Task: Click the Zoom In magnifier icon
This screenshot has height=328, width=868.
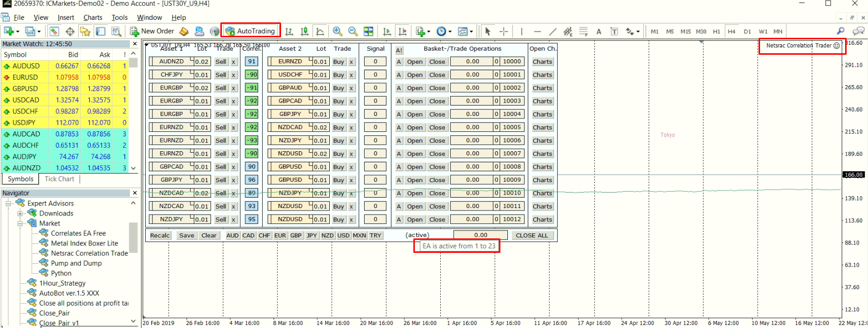Action: 337,31
